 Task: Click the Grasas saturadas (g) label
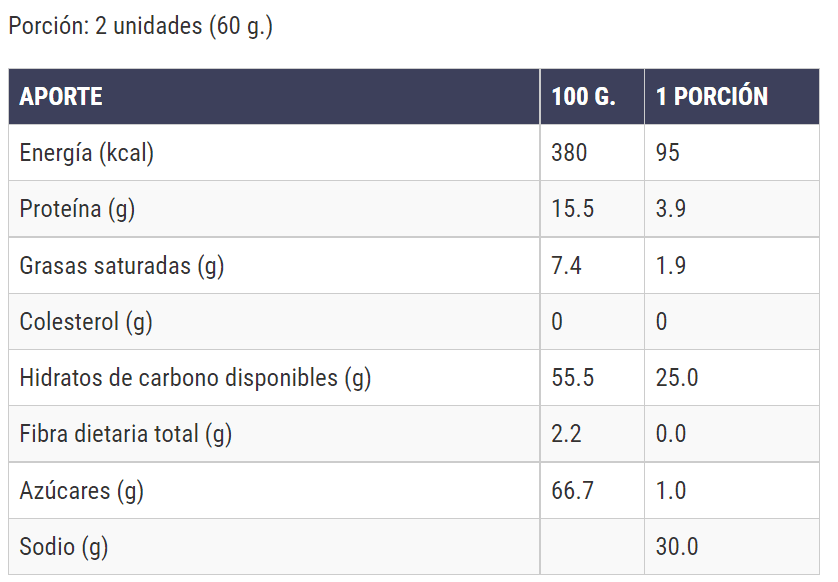pos(122,266)
